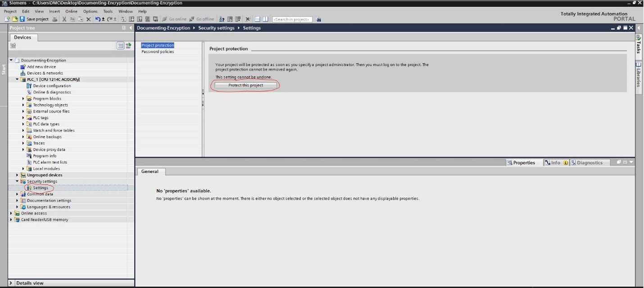The height and width of the screenshot is (288, 644).
Task: Click the Undo arrow icon
Action: click(x=98, y=19)
